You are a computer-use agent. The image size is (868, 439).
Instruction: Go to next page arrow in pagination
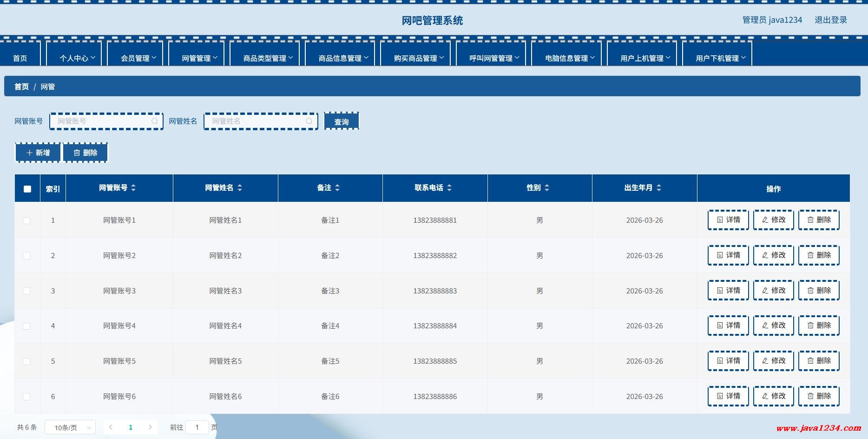[150, 427]
